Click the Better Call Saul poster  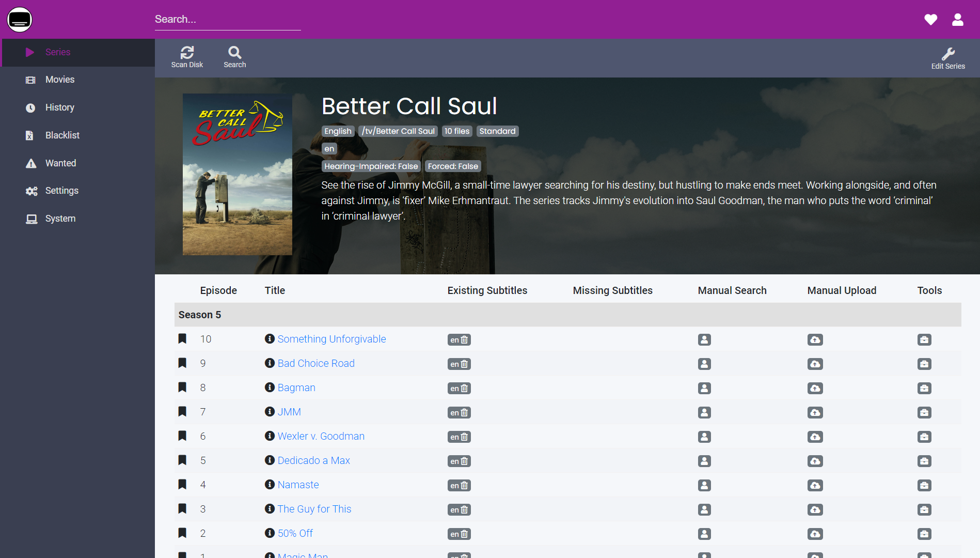tap(237, 174)
